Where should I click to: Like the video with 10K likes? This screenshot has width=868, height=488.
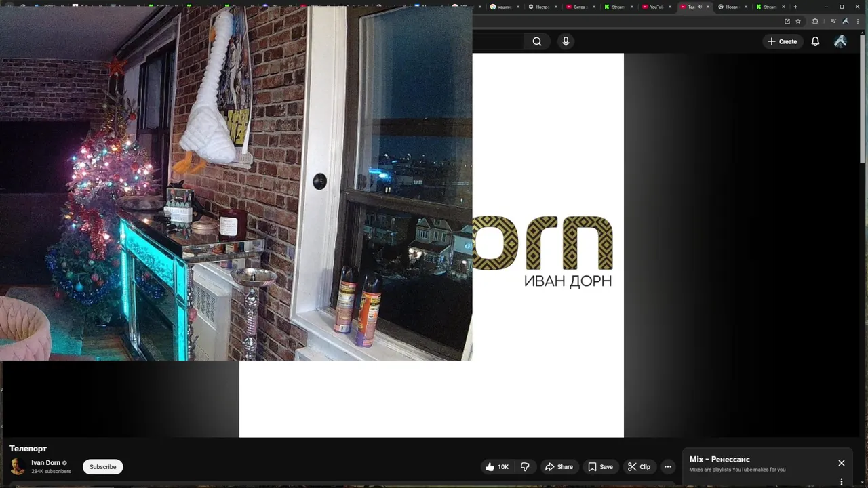(x=497, y=467)
